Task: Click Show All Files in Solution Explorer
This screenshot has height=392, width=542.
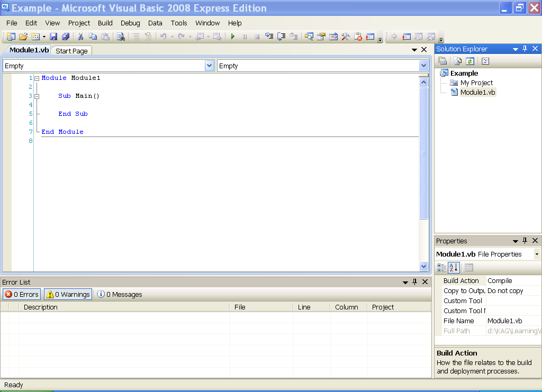Action: (x=458, y=61)
